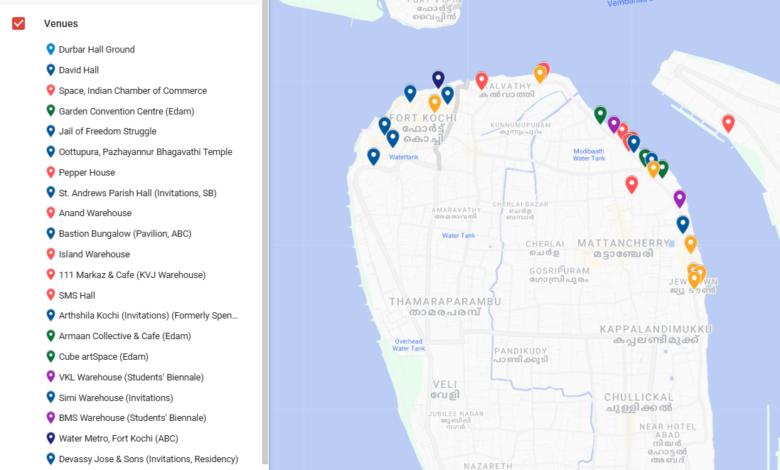Click pin icon beside Pepper House
This screenshot has height=470, width=780.
pos(50,172)
